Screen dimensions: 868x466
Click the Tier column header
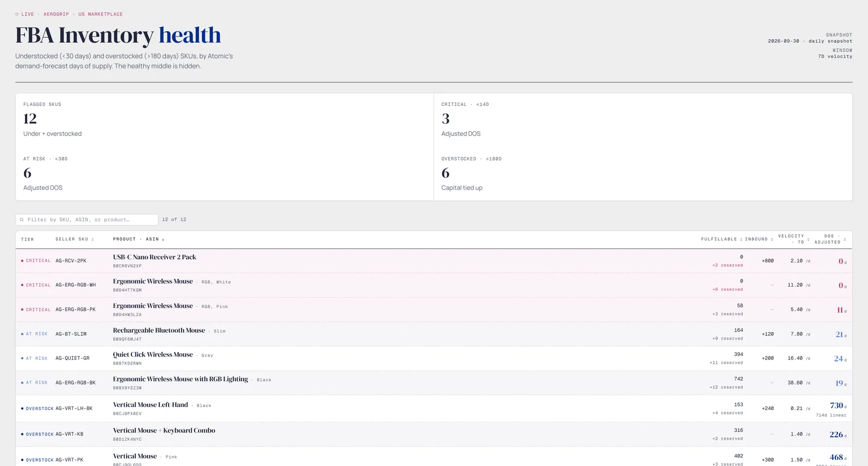pyautogui.click(x=27, y=239)
